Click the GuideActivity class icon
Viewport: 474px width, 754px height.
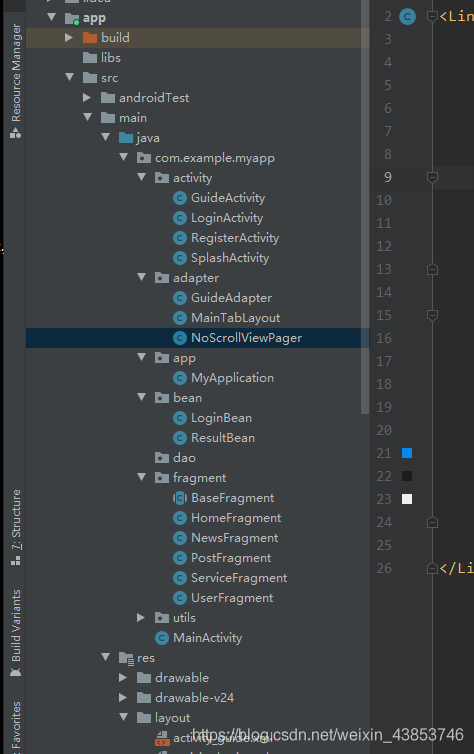[180, 198]
